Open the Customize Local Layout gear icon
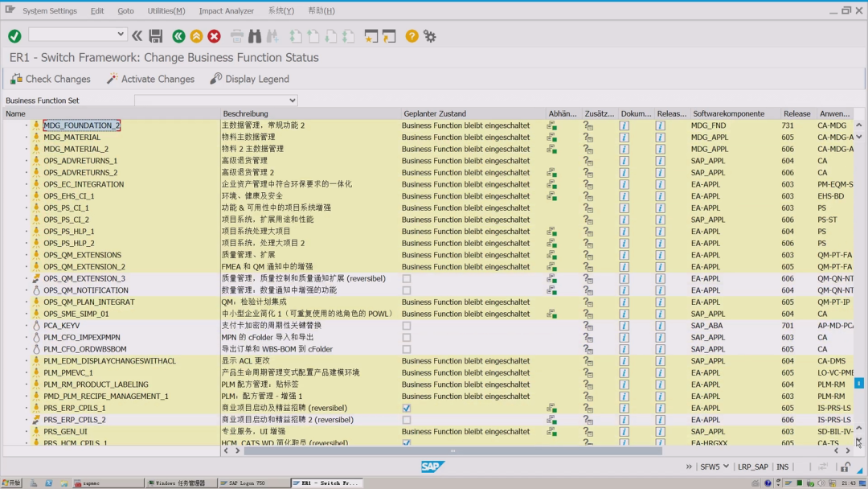Screen dimensions: 868x489 [x=429, y=36]
